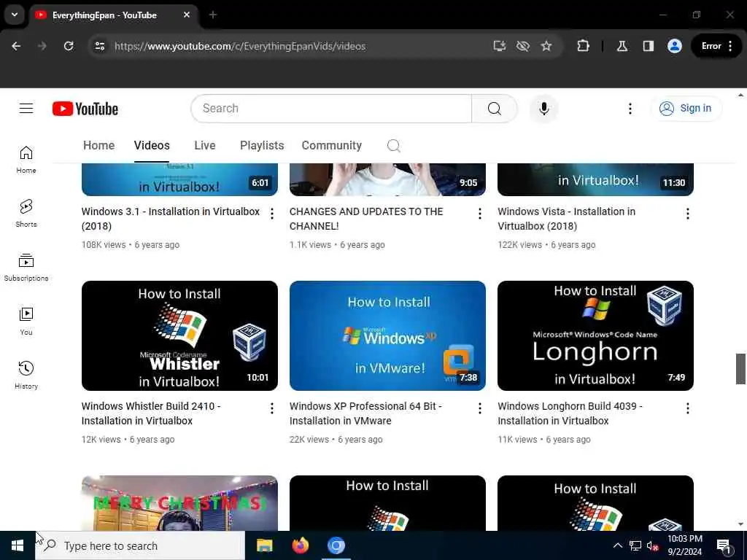Switch to the channel Home tab

[x=98, y=145]
